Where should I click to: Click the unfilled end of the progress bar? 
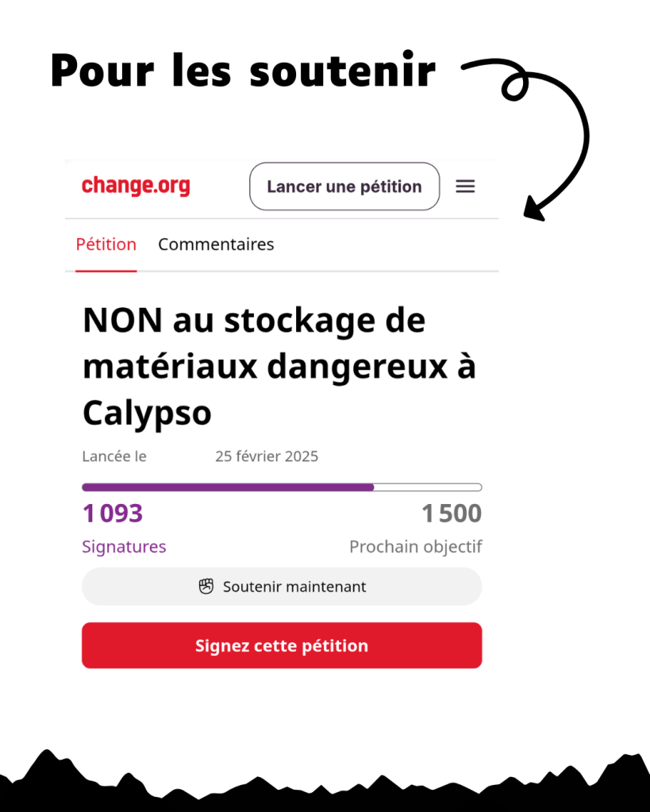[429, 487]
